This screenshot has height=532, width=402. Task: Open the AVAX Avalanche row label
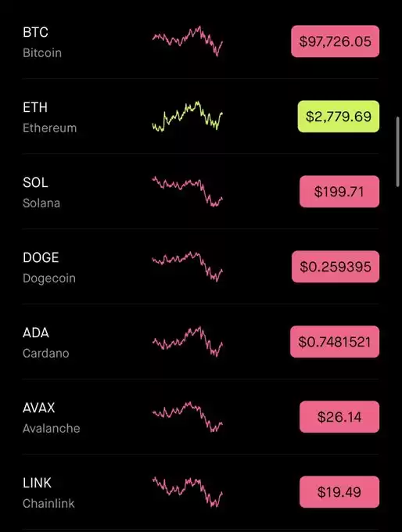click(51, 418)
